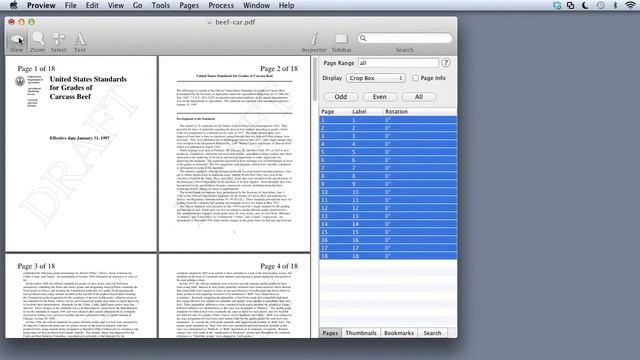Click the crescent moon menu bar icon
640x360 pixels.
pyautogui.click(x=585, y=5)
